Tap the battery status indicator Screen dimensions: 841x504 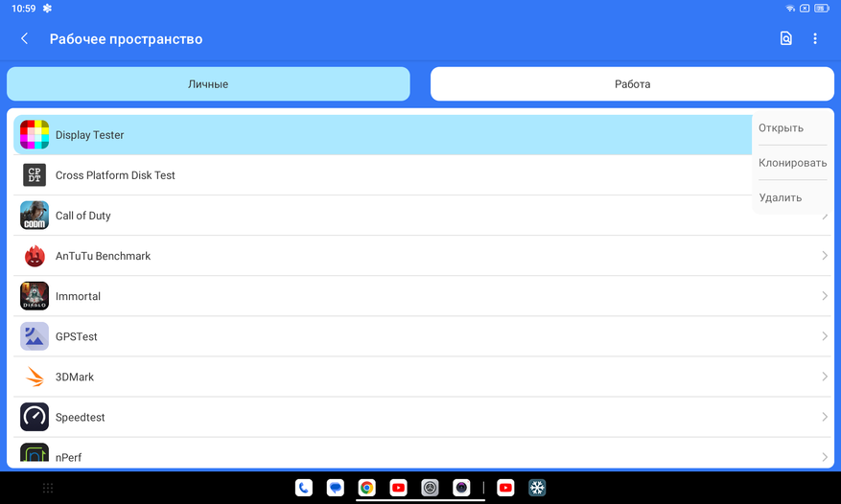(822, 8)
